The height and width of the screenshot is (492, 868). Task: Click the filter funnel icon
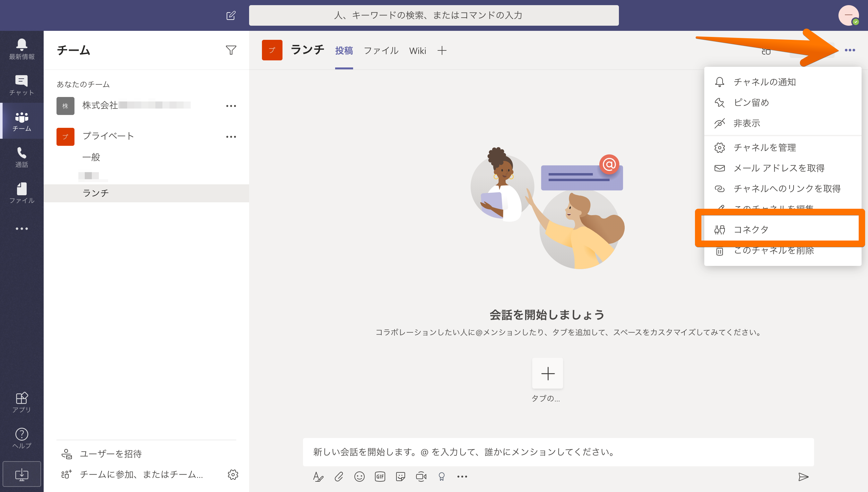[231, 50]
